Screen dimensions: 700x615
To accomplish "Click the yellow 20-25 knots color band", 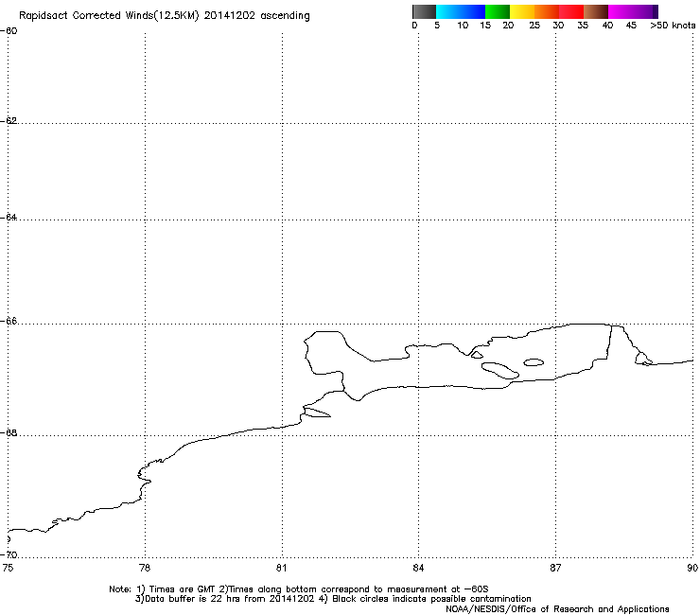I will pos(522,11).
